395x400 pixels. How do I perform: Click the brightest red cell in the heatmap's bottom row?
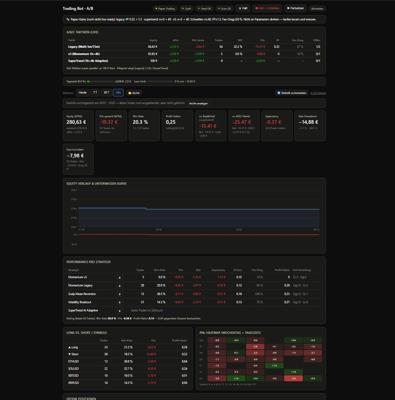[293, 379]
